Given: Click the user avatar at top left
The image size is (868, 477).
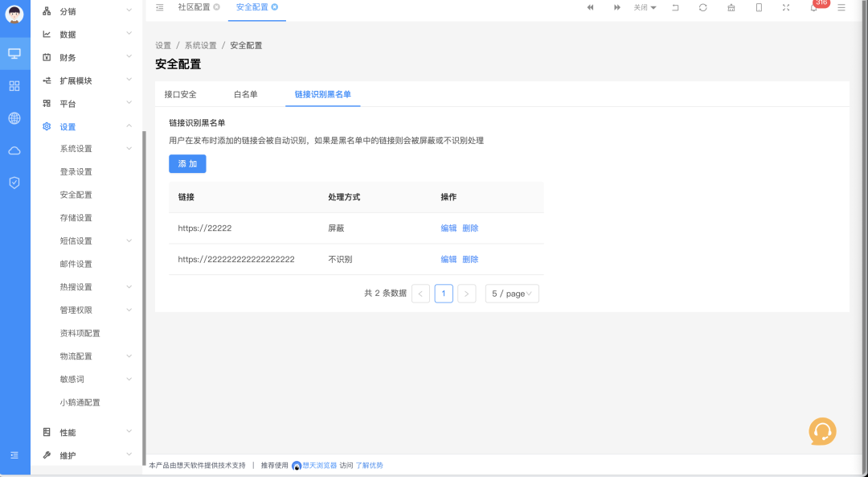Looking at the screenshot, I should click(13, 14).
